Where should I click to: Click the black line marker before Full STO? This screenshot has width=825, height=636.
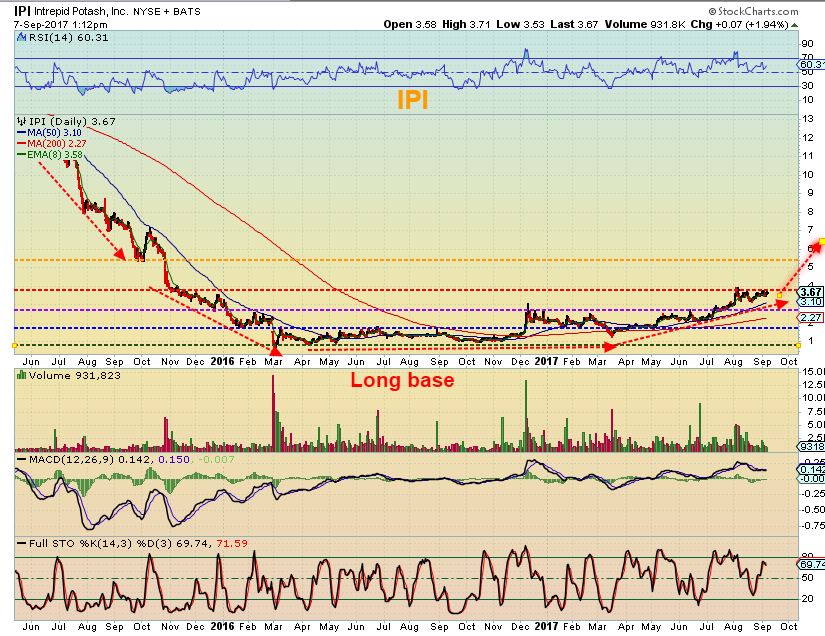[x=22, y=543]
